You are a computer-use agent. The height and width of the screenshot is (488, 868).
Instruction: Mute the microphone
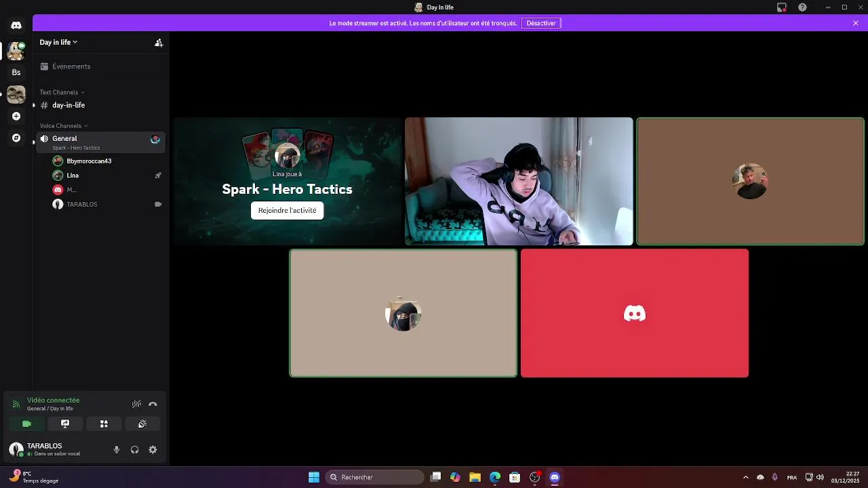click(117, 449)
